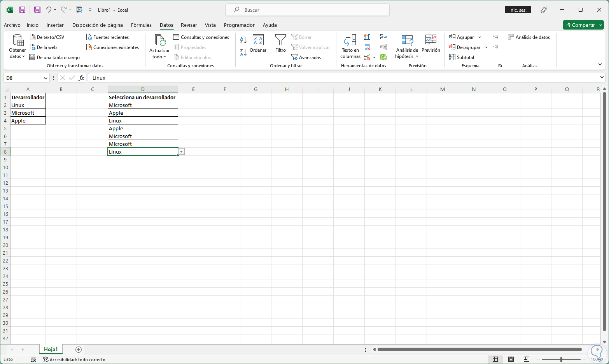The height and width of the screenshot is (364, 609).
Task: Click the Buscar search box
Action: (308, 10)
